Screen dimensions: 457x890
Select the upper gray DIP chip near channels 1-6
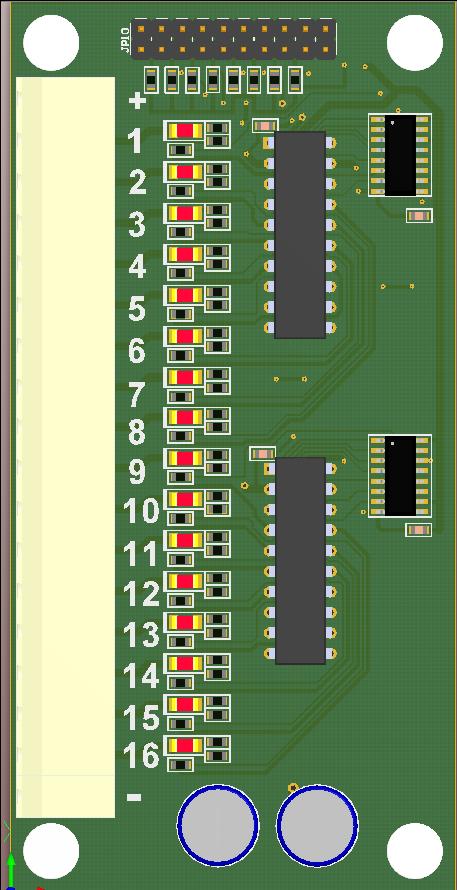(300, 235)
